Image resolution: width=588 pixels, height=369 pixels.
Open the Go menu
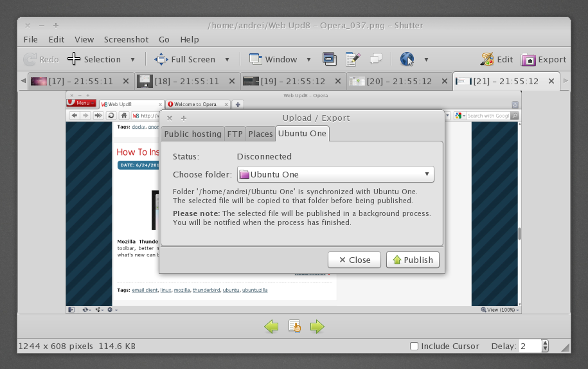[164, 39]
